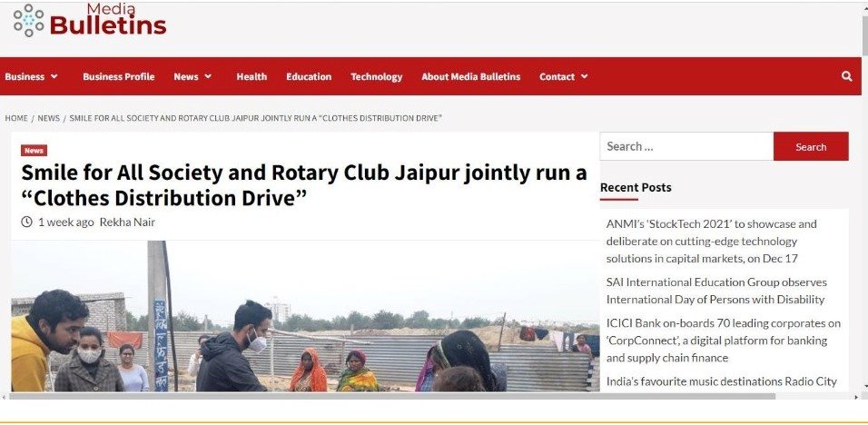Focus the sidebar Search input field
This screenshot has width=868, height=425.
point(686,146)
